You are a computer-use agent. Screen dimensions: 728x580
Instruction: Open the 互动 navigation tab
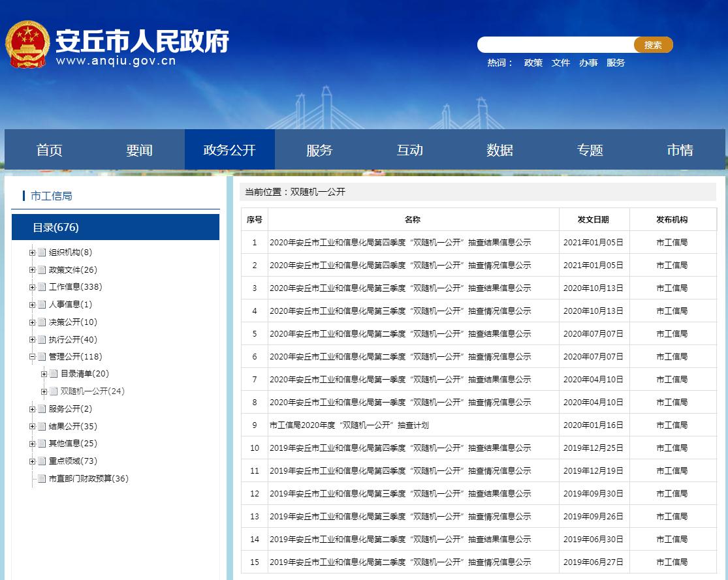pos(409,150)
